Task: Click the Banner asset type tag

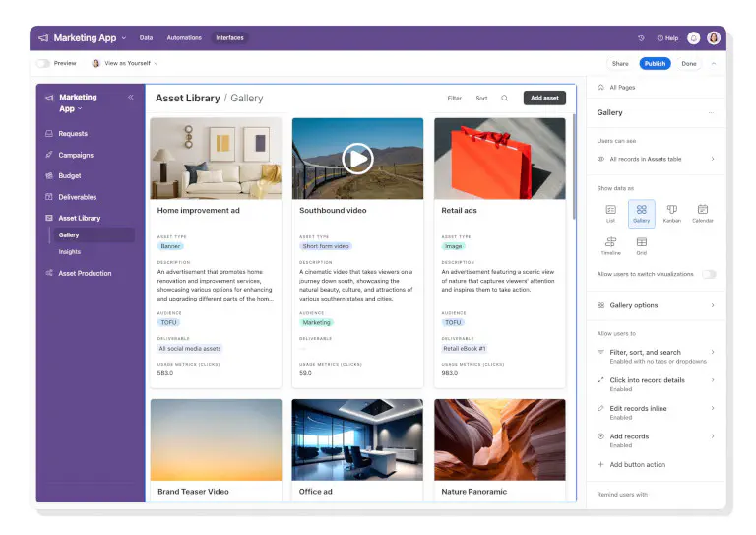Action: coord(170,246)
